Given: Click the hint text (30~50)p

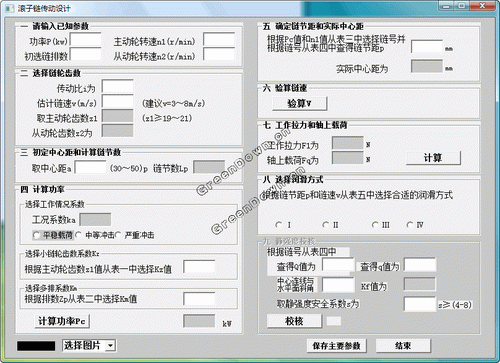Looking at the screenshot, I should (x=129, y=168).
